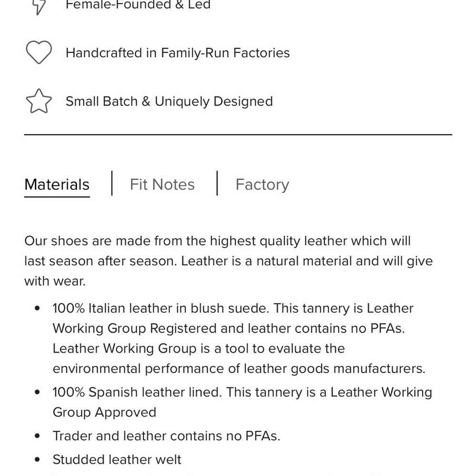
Task: Select the bullet dot before Studded leather welt
Action: (x=37, y=460)
